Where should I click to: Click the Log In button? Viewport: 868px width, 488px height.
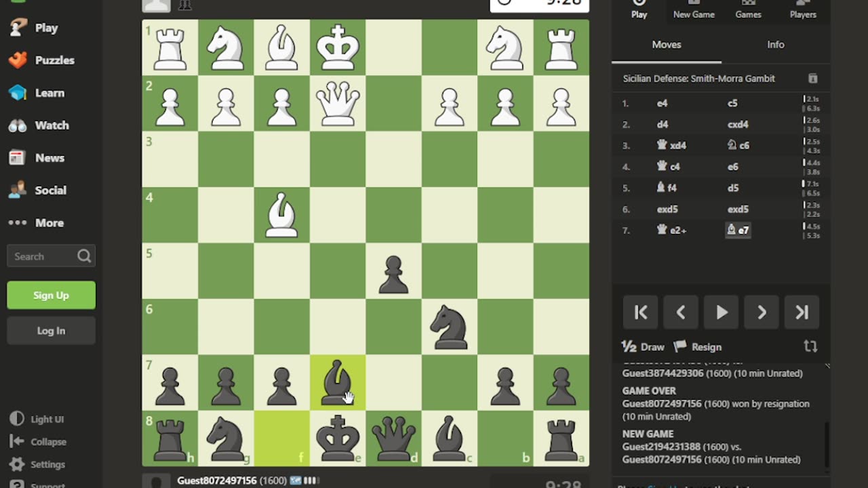pos(51,331)
